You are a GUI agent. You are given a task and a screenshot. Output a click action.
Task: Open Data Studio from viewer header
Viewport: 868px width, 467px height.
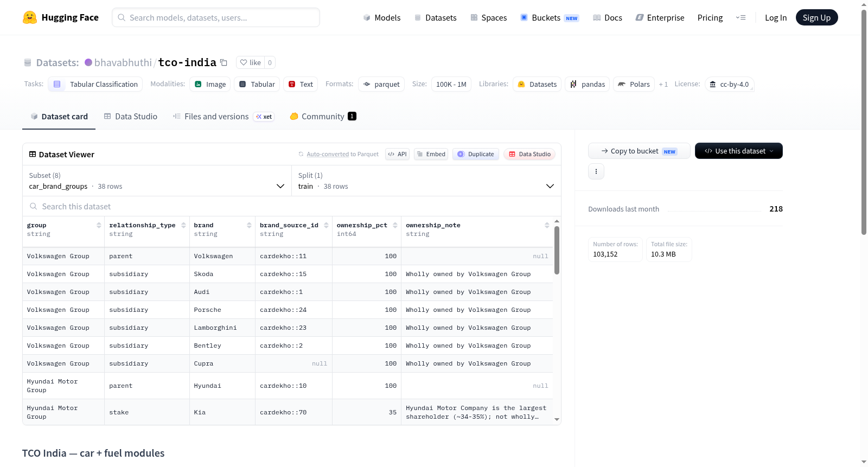click(529, 154)
